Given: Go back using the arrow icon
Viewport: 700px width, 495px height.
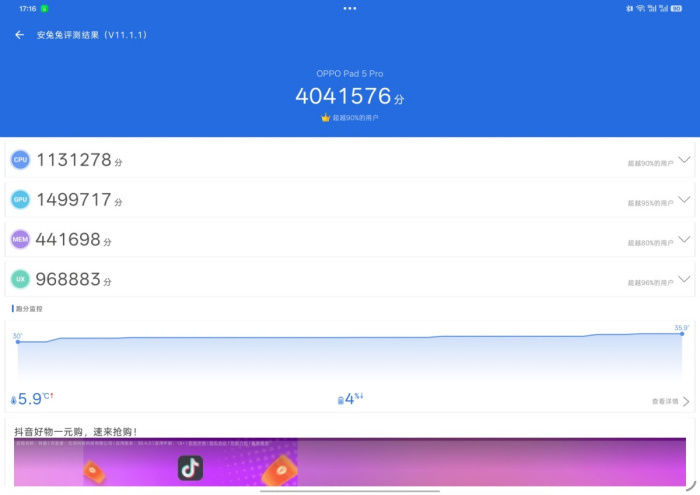Looking at the screenshot, I should [19, 35].
